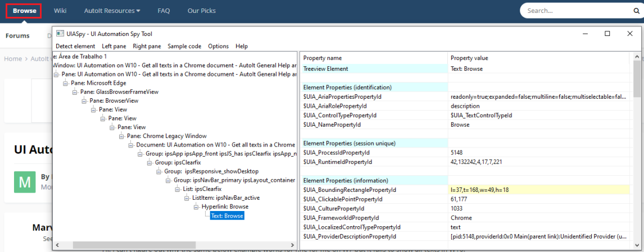Expand the AutoIt Resources dropdown

coord(112,11)
